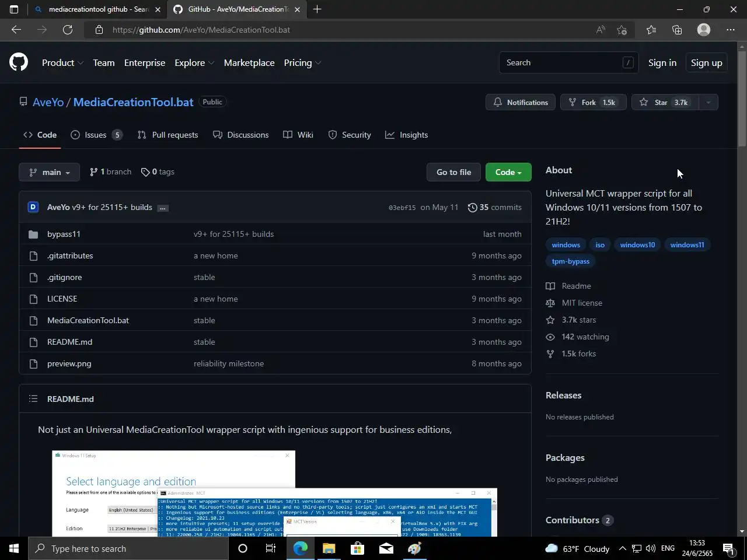Open the Pull requests tab
Image resolution: width=747 pixels, height=560 pixels.
coord(167,135)
